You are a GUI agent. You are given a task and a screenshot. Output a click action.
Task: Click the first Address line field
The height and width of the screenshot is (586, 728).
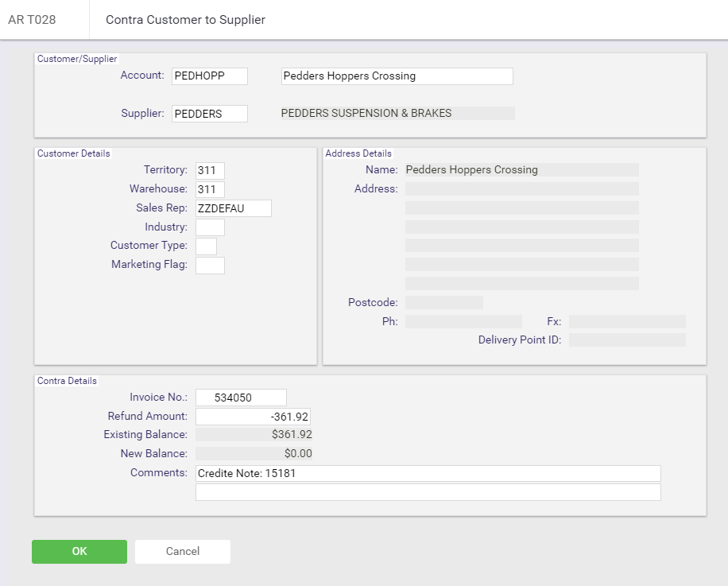(x=522, y=188)
